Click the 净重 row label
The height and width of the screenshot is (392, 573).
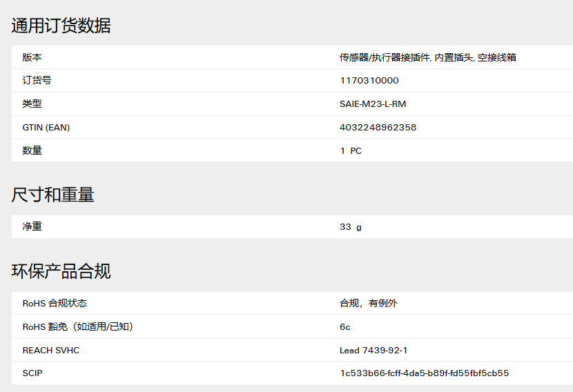(32, 226)
